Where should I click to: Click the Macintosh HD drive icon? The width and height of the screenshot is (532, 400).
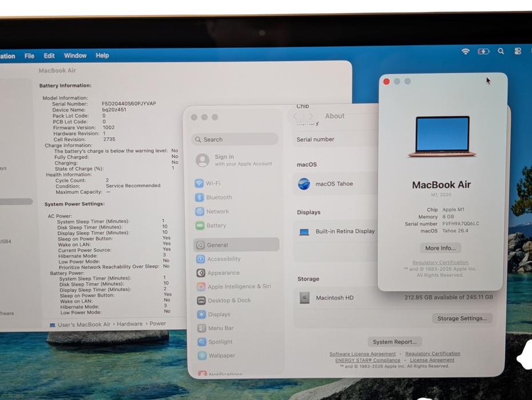tap(304, 298)
